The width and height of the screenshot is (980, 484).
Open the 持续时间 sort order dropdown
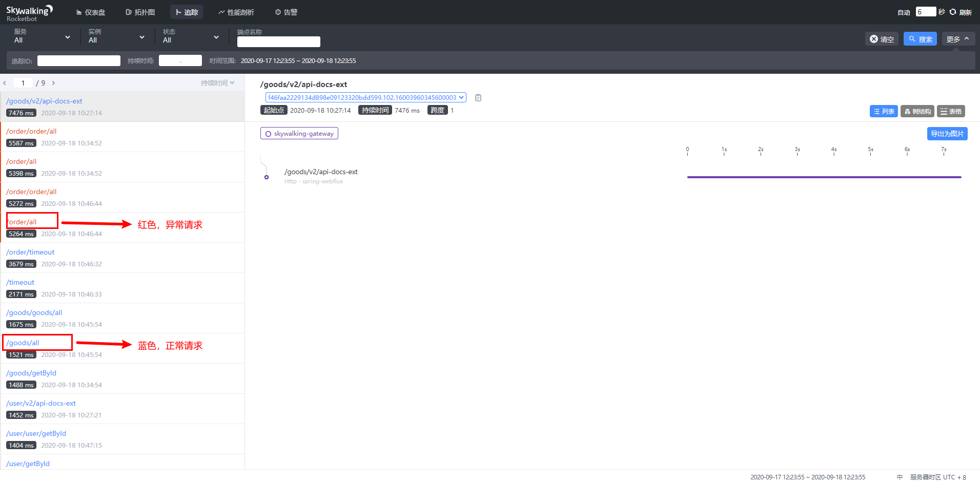coord(217,83)
